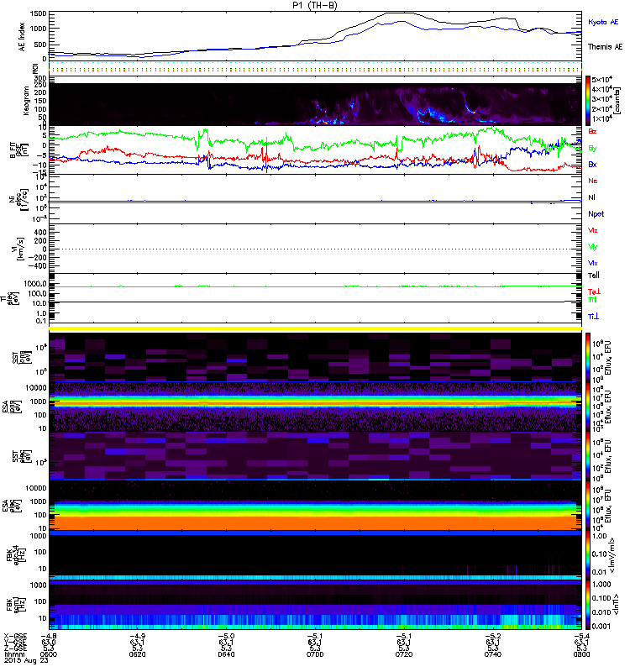Screen dimensions: 630x672
Task: Click the 0700 time axis label
Action: (x=315, y=654)
